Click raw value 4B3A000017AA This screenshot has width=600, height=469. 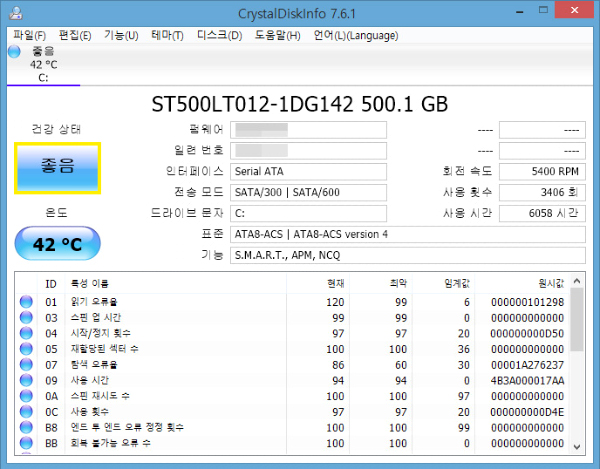(527, 381)
